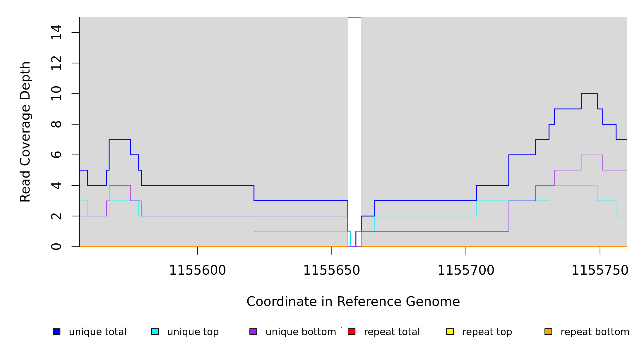Viewport: 644px width, 351px height.
Task: Click the yellow repeat top legend swatch
Action: (x=450, y=331)
